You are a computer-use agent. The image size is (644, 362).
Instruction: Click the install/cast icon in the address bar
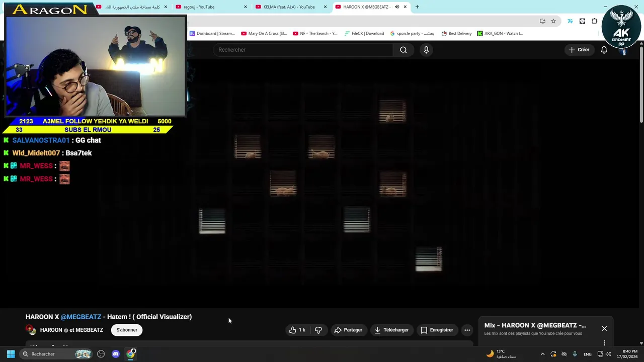(x=542, y=21)
